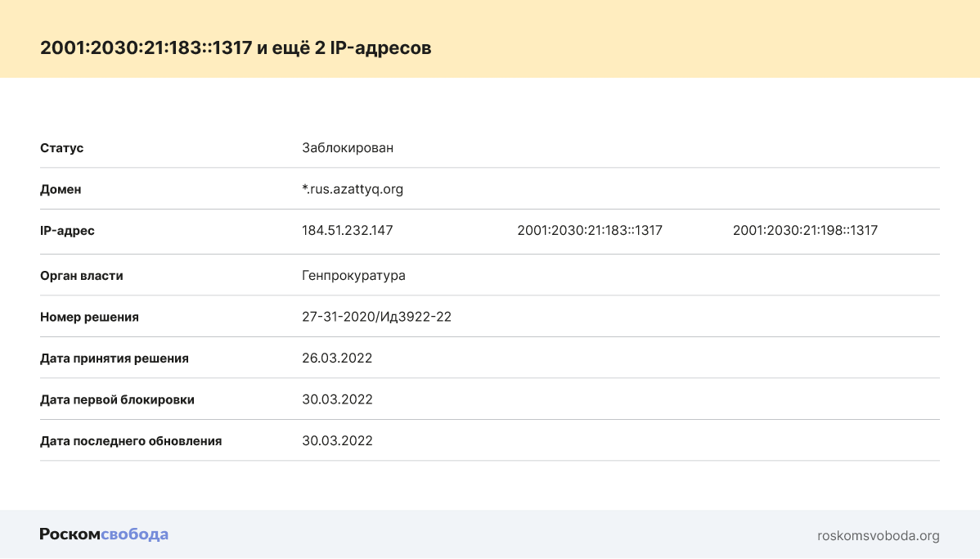The image size is (980, 559).
Task: Click the Заблокирован status value
Action: coord(348,148)
